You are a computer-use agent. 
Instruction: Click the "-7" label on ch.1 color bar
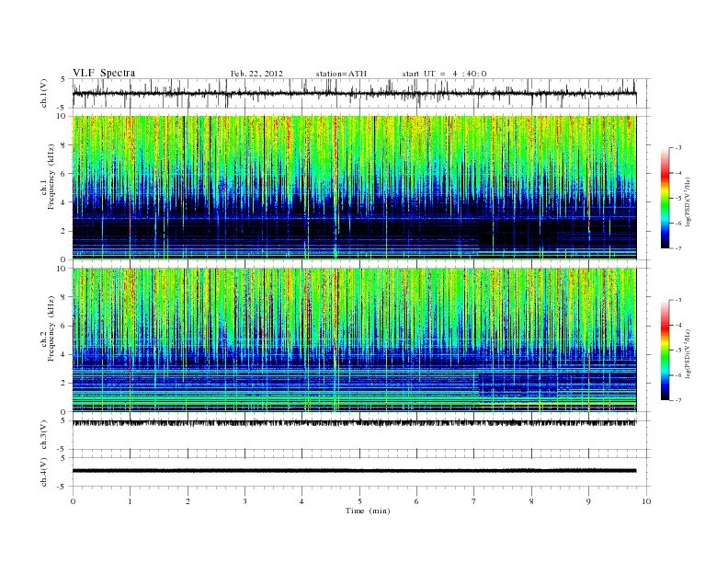[677, 248]
